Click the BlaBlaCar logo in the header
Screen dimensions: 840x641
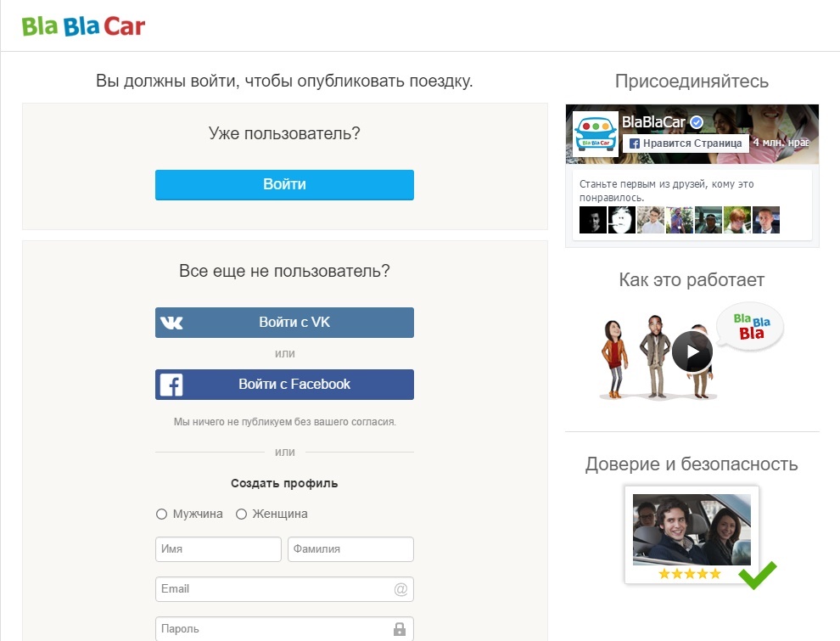coord(83,26)
